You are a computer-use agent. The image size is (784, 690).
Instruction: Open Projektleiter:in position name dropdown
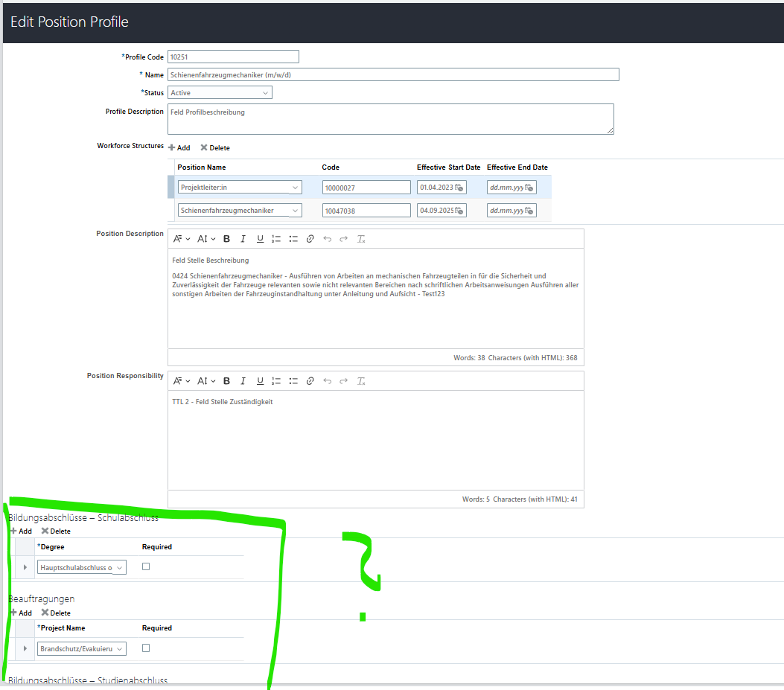[240, 187]
